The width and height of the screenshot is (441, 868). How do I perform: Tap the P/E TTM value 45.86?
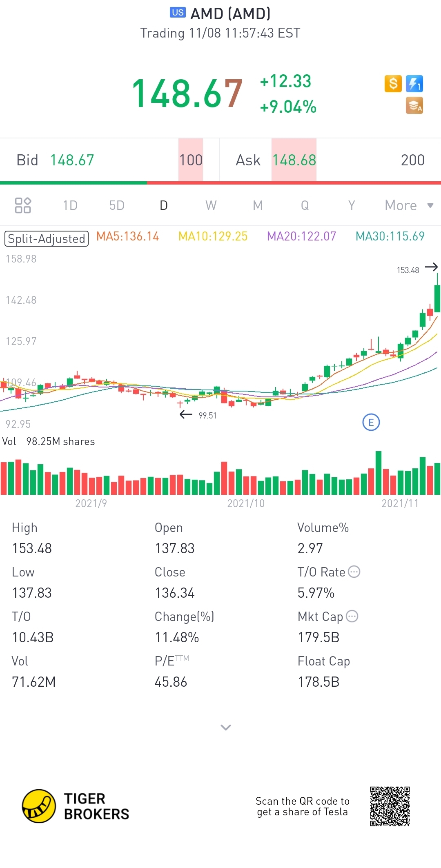click(171, 682)
